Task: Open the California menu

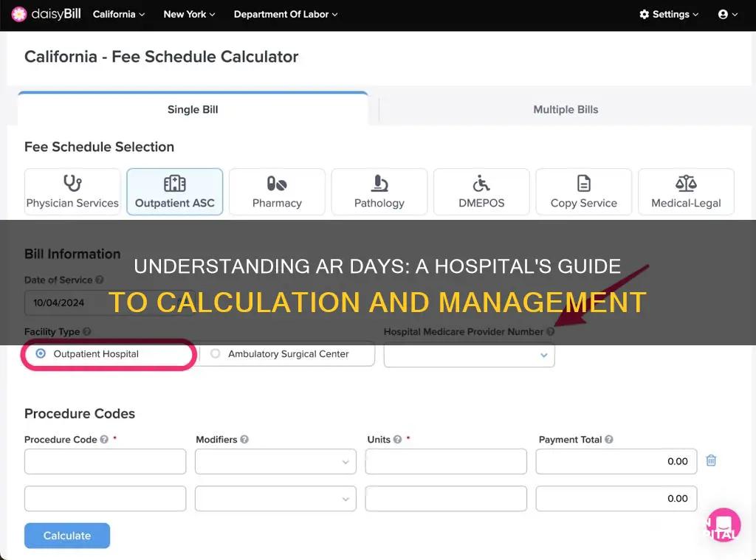Action: click(119, 15)
